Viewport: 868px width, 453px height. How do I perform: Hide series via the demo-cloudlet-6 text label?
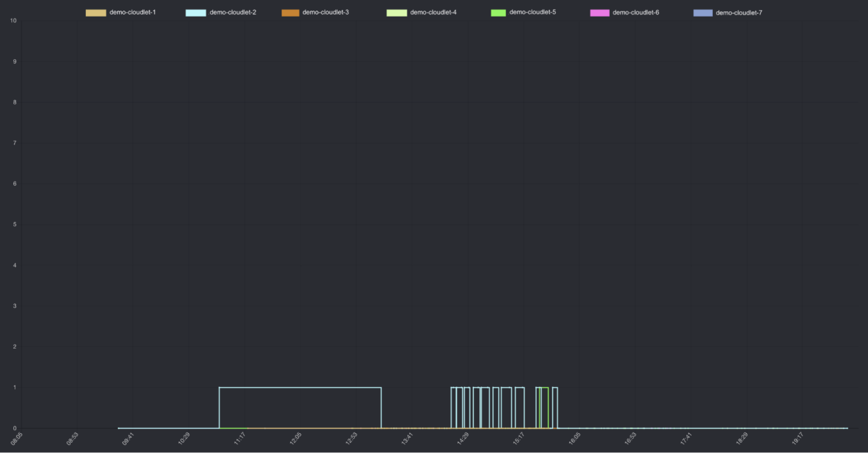click(x=636, y=13)
